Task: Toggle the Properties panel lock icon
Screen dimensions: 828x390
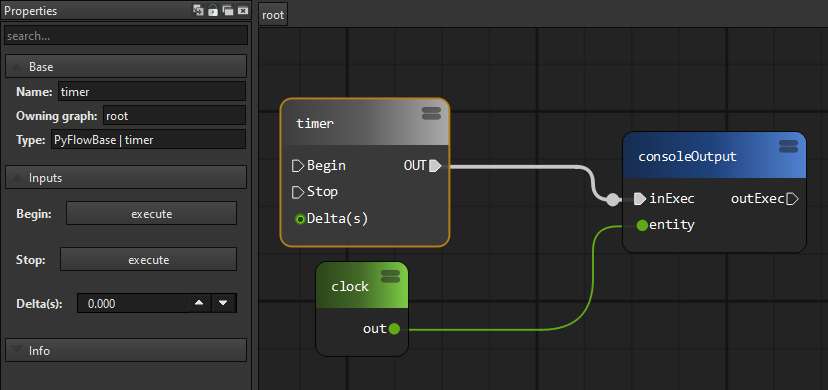Action: pos(213,10)
